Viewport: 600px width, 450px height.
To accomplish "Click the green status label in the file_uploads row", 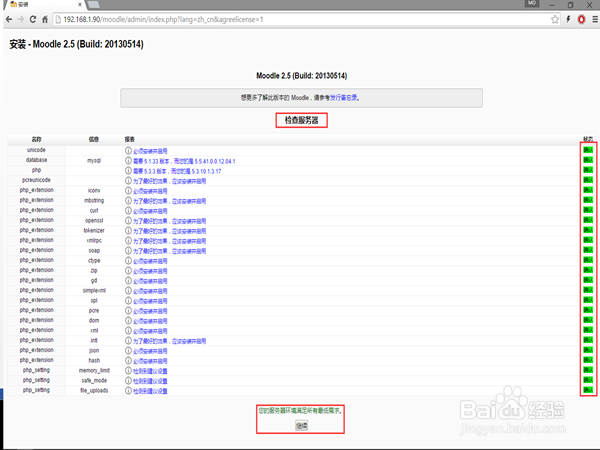I will pyautogui.click(x=588, y=390).
